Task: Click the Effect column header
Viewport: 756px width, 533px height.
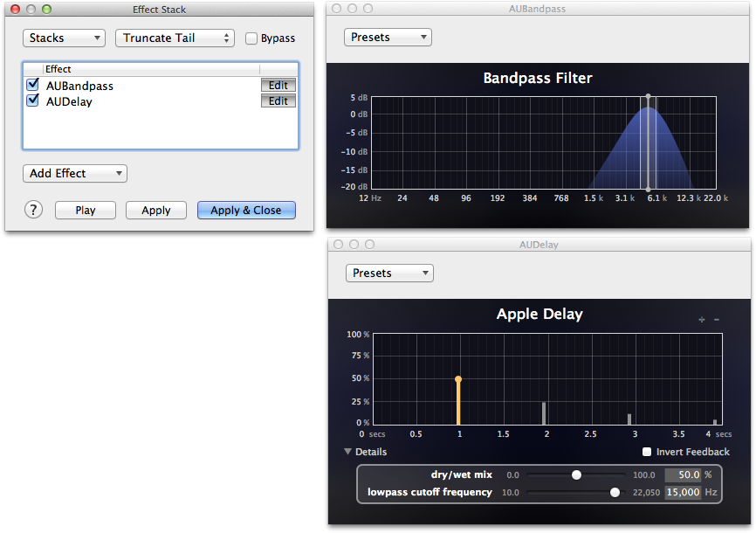Action: point(151,69)
